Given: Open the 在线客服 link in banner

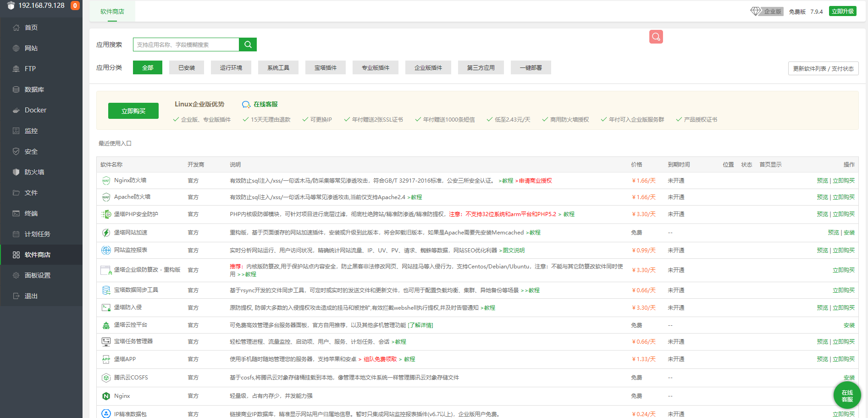Looking at the screenshot, I should [x=260, y=104].
